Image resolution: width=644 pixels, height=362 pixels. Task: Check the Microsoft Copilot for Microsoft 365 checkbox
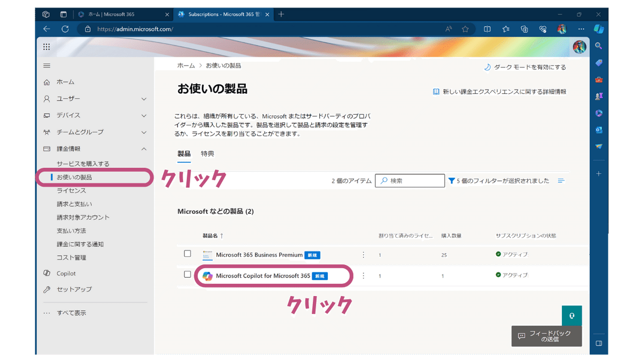(187, 275)
